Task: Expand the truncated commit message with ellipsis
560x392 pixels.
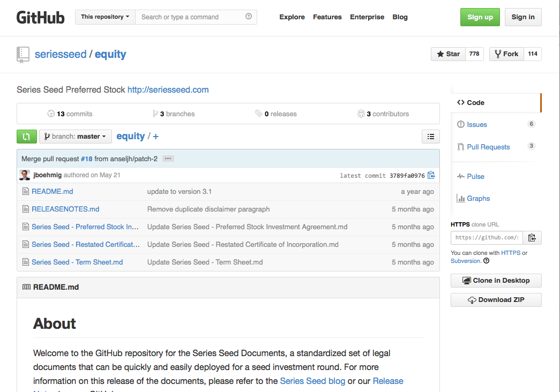Action: [168, 159]
